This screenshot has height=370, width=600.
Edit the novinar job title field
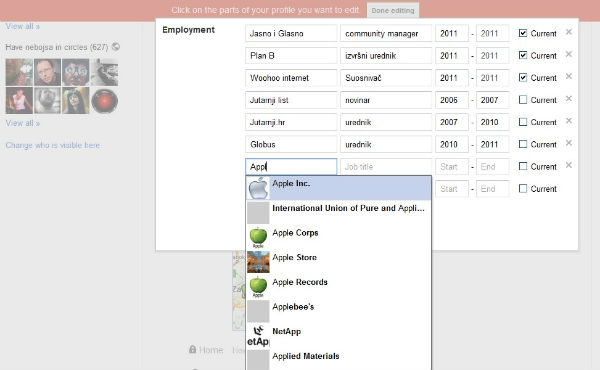click(x=386, y=100)
